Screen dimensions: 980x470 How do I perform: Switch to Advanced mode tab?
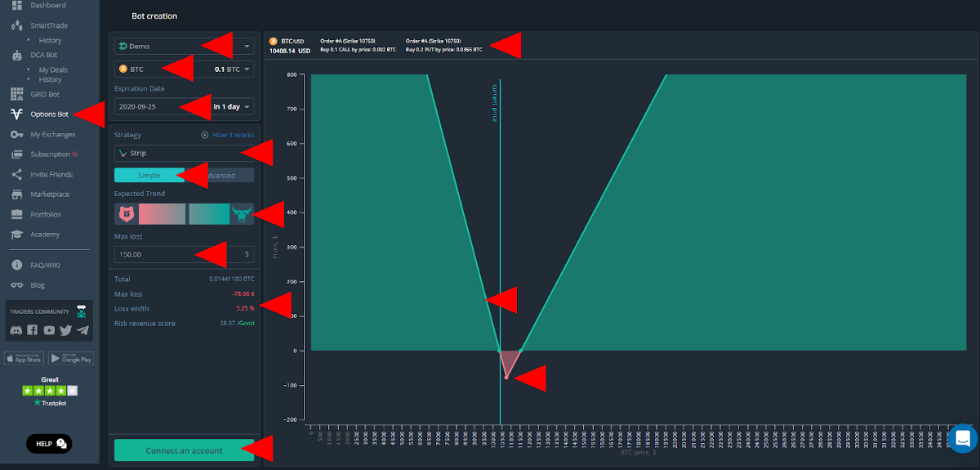point(219,175)
